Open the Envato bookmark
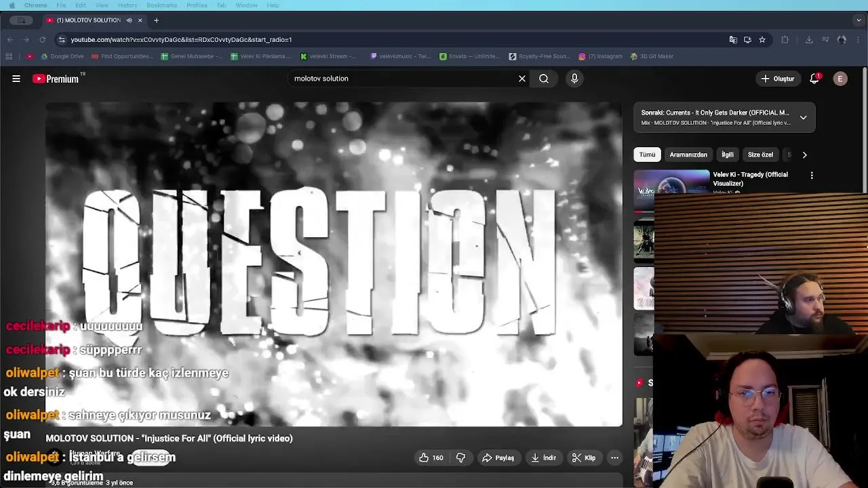The image size is (868, 488). (469, 56)
